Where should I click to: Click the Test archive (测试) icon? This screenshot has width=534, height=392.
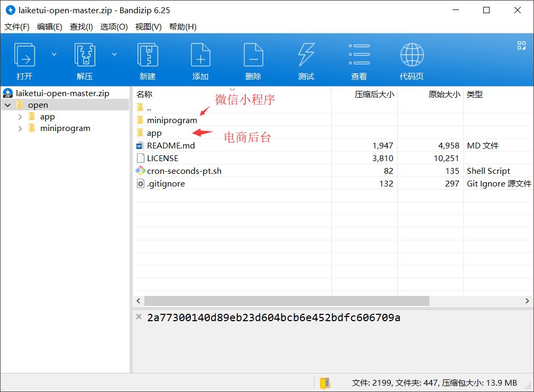pos(306,55)
